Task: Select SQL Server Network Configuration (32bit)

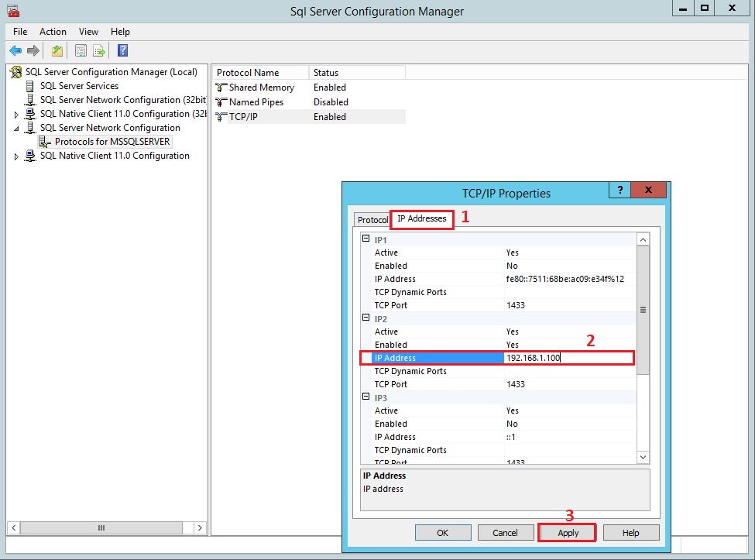Action: click(x=123, y=100)
